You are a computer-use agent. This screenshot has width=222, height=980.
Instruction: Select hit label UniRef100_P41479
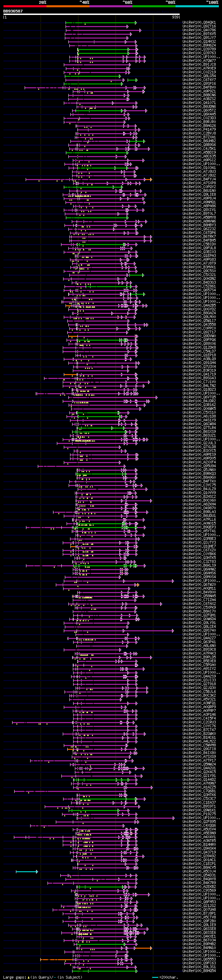[x=199, y=129]
